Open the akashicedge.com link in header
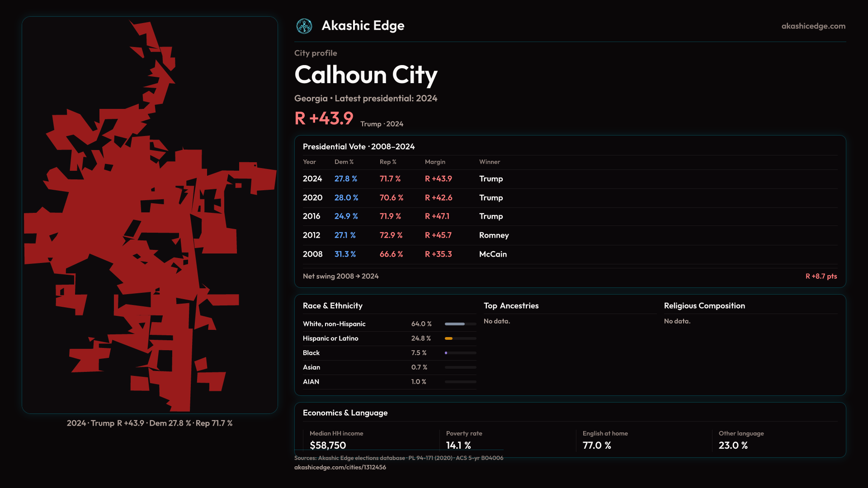868x488 pixels. coord(813,26)
